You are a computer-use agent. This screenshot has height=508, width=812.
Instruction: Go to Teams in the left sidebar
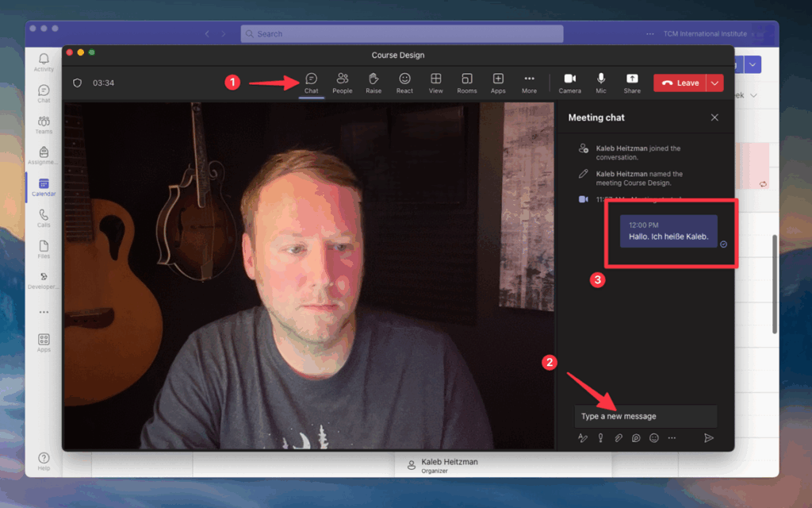[x=44, y=125]
